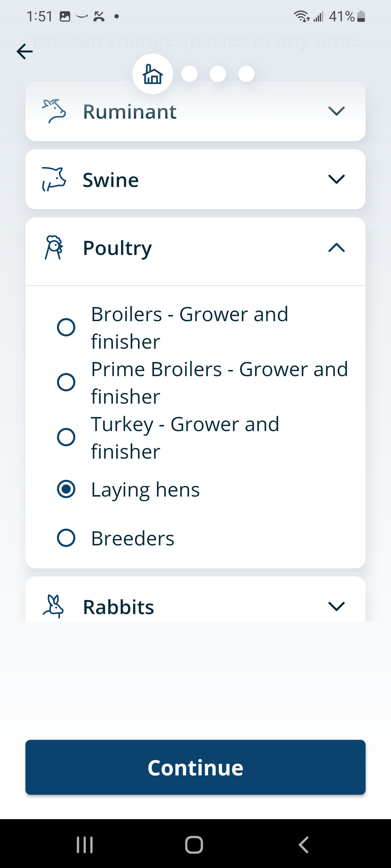Tap the back arrow at top left
The height and width of the screenshot is (868, 391).
(25, 51)
